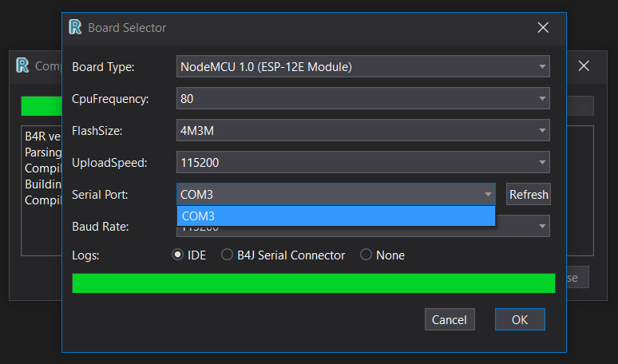Open the FlashSize dropdown
This screenshot has height=364, width=618.
[x=542, y=130]
